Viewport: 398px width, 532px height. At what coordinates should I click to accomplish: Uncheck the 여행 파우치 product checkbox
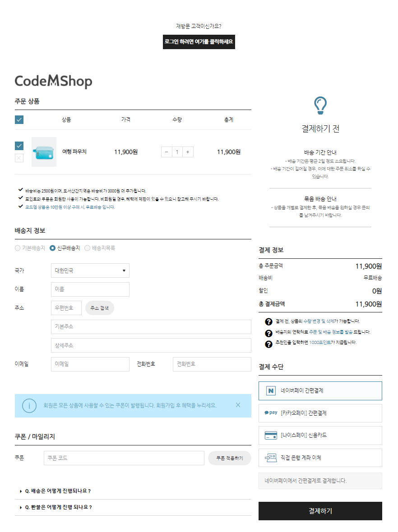(19, 146)
